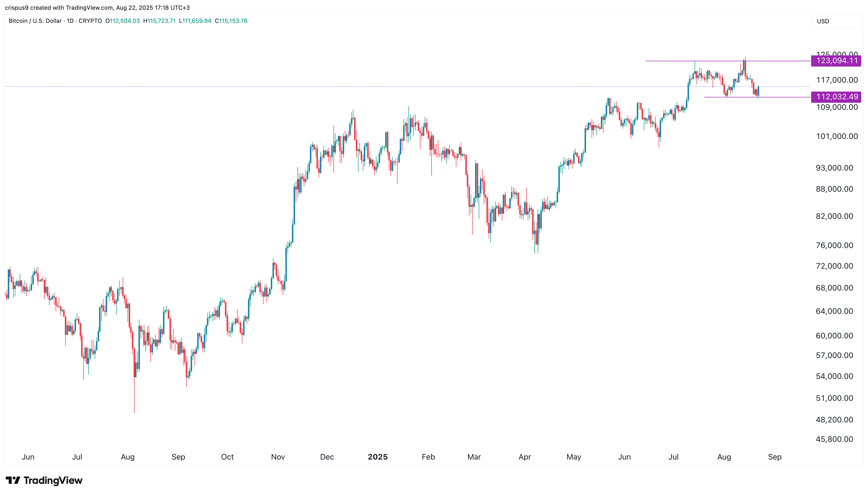
Task: Click the Bitcoin / U.S. Dollar symbol title
Action: [x=35, y=21]
